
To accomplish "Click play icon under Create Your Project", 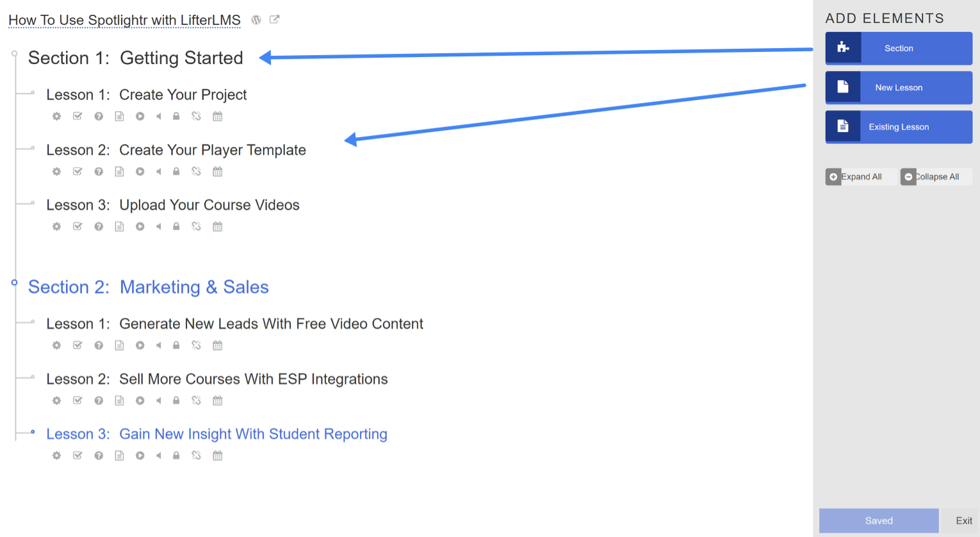I will point(140,116).
